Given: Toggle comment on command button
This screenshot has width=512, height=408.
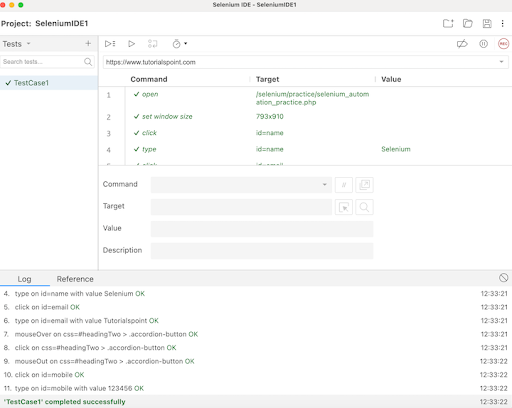Looking at the screenshot, I should [x=344, y=185].
